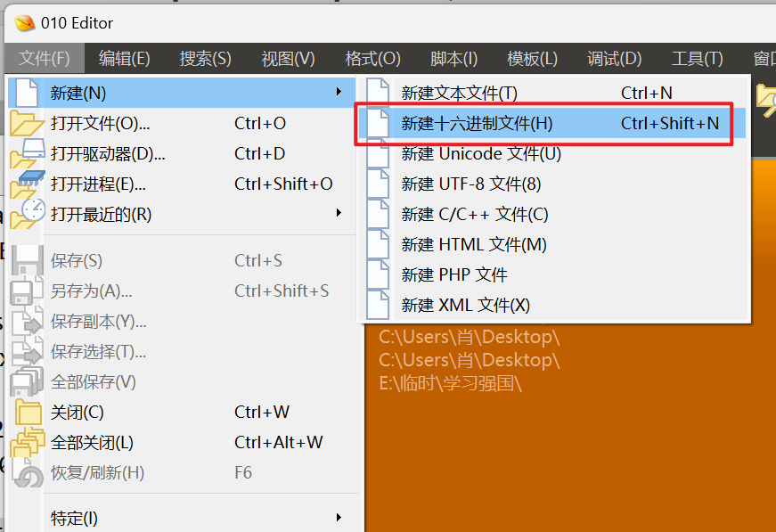Open the 文件(F) menu
The width and height of the screenshot is (776, 532).
pyautogui.click(x=45, y=59)
